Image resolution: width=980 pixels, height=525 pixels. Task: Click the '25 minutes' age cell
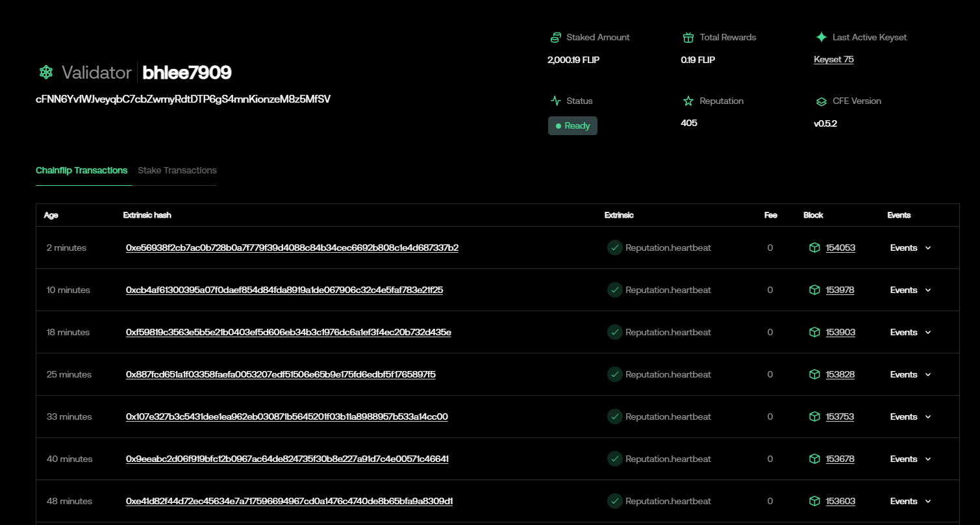pos(69,374)
